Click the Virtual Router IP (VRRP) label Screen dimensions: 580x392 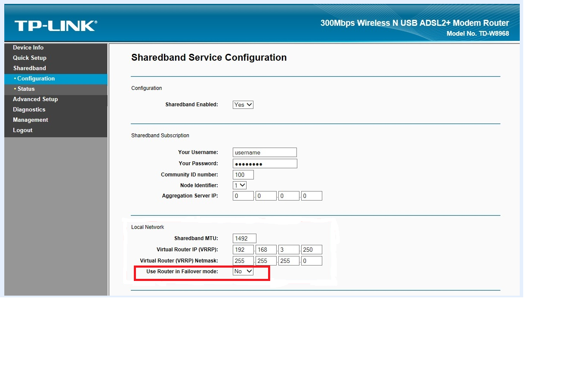coord(187,250)
